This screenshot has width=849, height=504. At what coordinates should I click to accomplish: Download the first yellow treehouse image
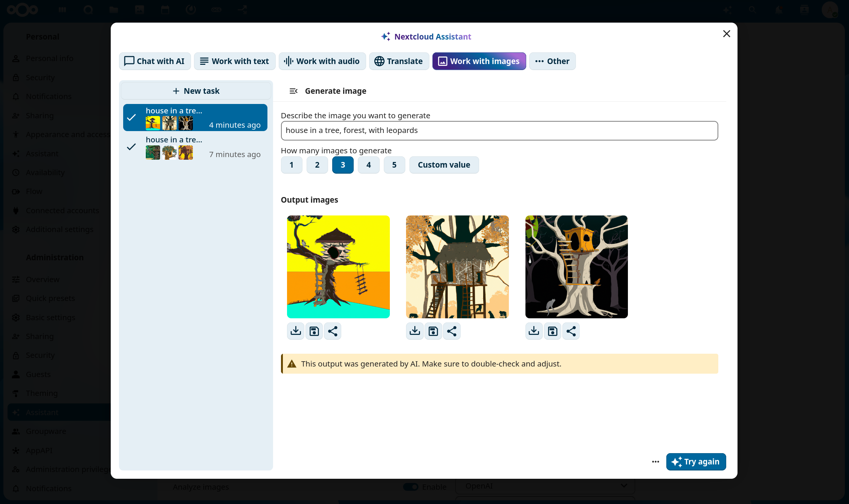tap(296, 331)
